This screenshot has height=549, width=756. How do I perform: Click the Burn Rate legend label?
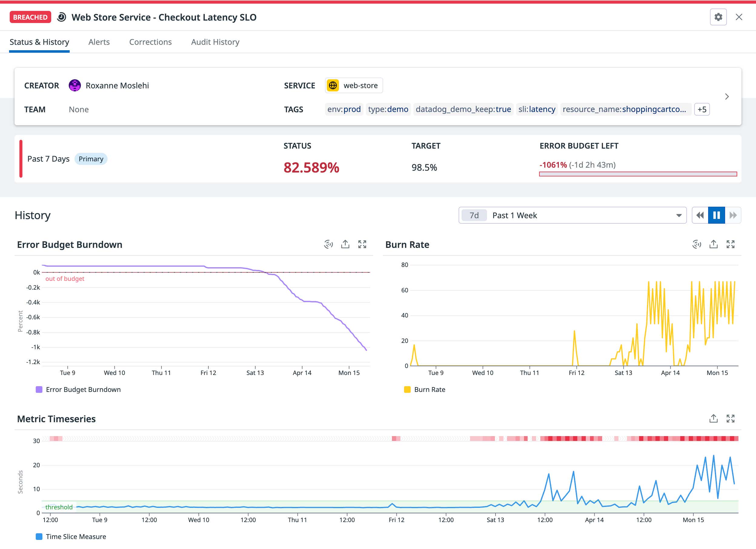430,390
